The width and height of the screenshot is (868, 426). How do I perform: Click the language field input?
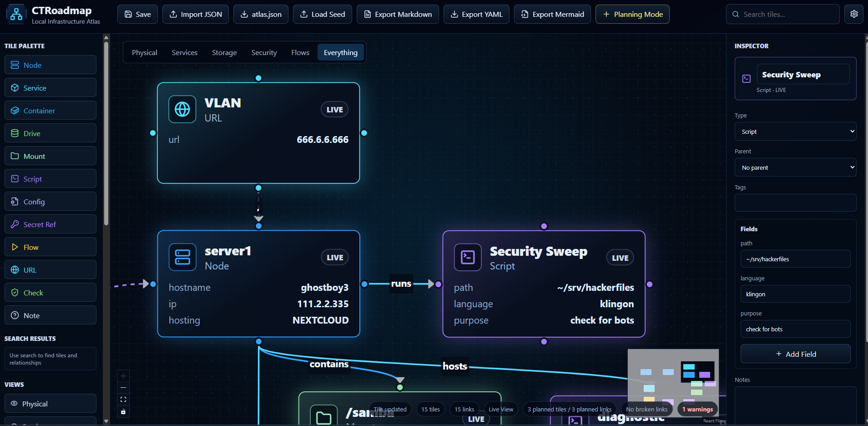[x=795, y=294]
